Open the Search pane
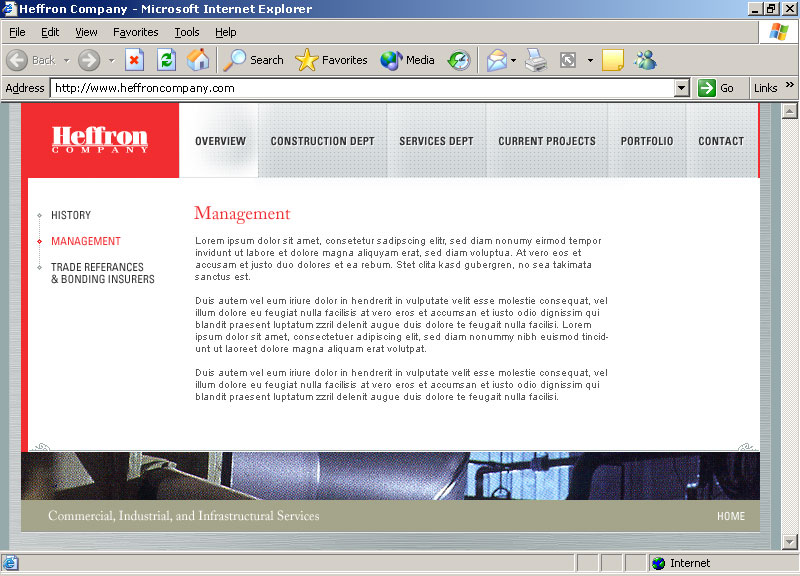The image size is (800, 576). click(x=254, y=60)
